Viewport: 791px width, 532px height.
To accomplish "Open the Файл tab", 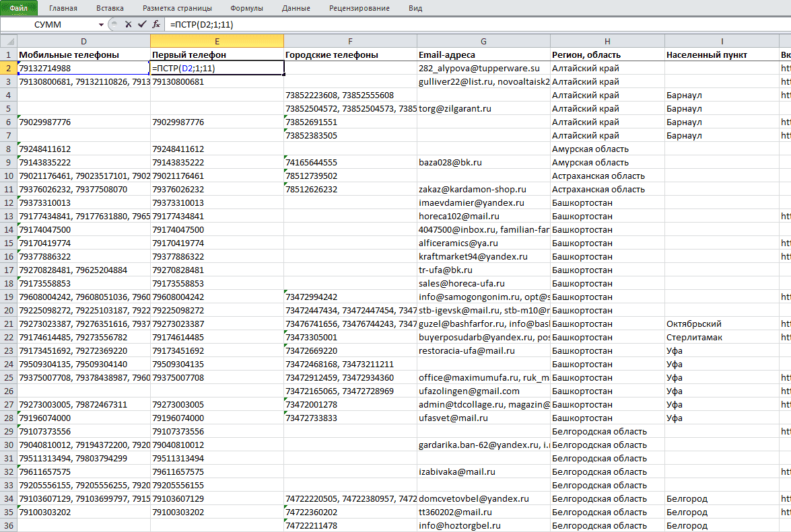I will point(19,8).
